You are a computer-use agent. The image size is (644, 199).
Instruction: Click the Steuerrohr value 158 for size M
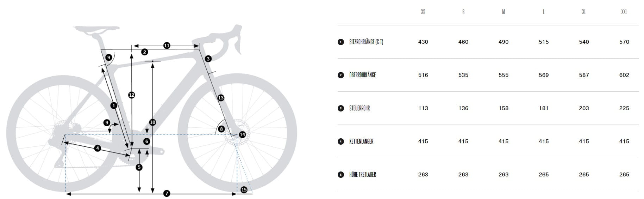pyautogui.click(x=504, y=108)
